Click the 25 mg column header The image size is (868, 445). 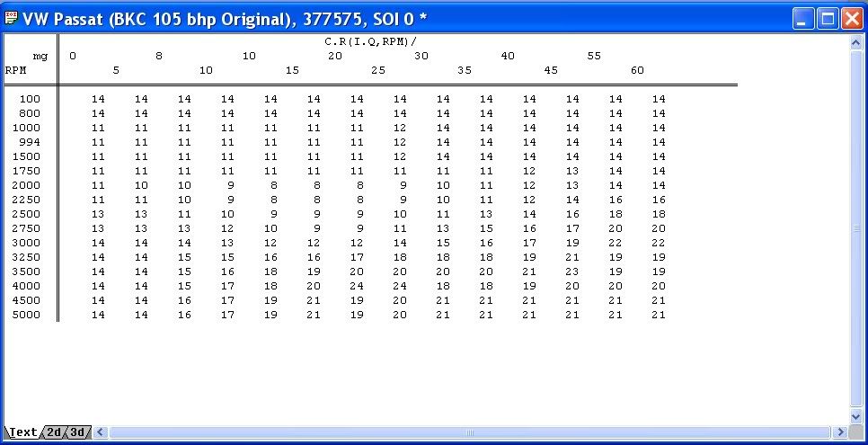378,70
